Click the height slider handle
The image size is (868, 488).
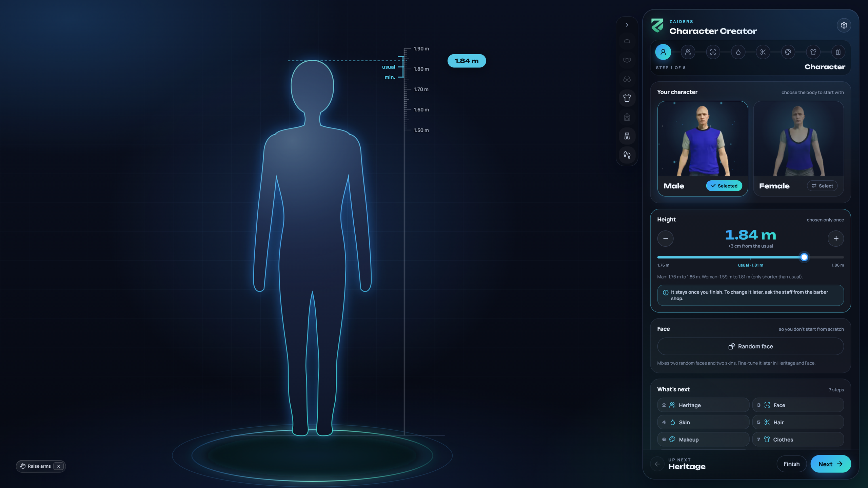[804, 257]
